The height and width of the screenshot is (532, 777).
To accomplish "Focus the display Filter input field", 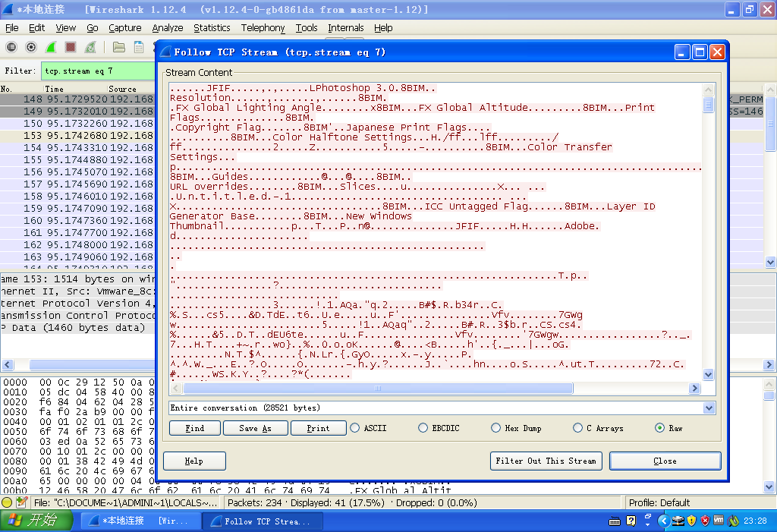I will [x=98, y=71].
